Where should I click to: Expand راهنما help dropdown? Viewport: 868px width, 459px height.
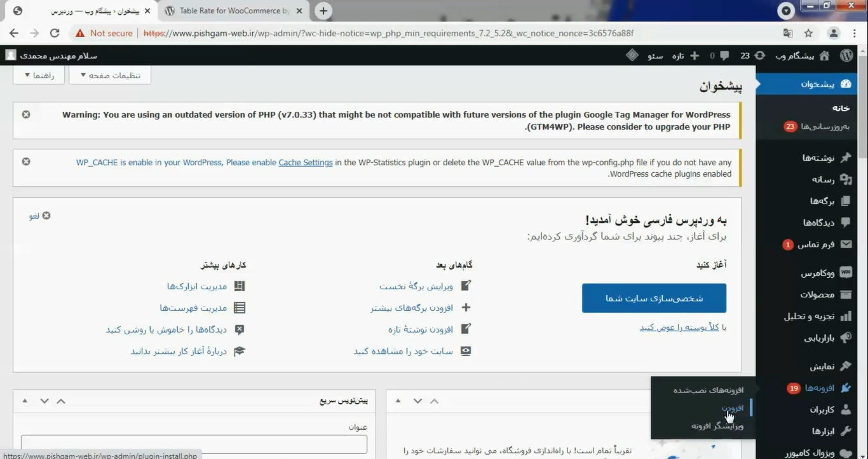pos(39,75)
